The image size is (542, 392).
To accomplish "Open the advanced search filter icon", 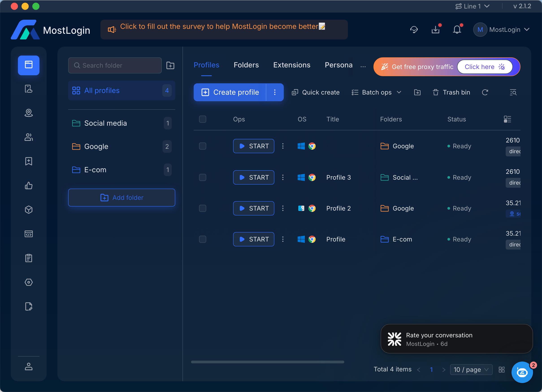I will [x=513, y=93].
